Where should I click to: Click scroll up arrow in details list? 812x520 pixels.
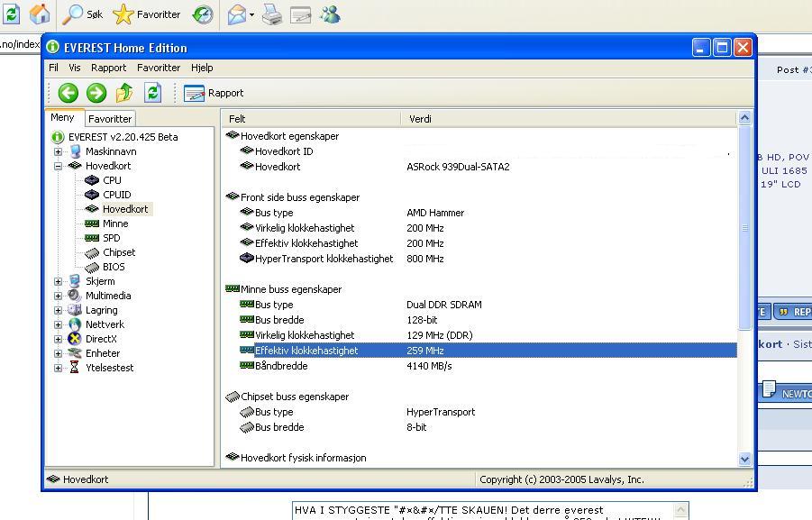pyautogui.click(x=744, y=117)
